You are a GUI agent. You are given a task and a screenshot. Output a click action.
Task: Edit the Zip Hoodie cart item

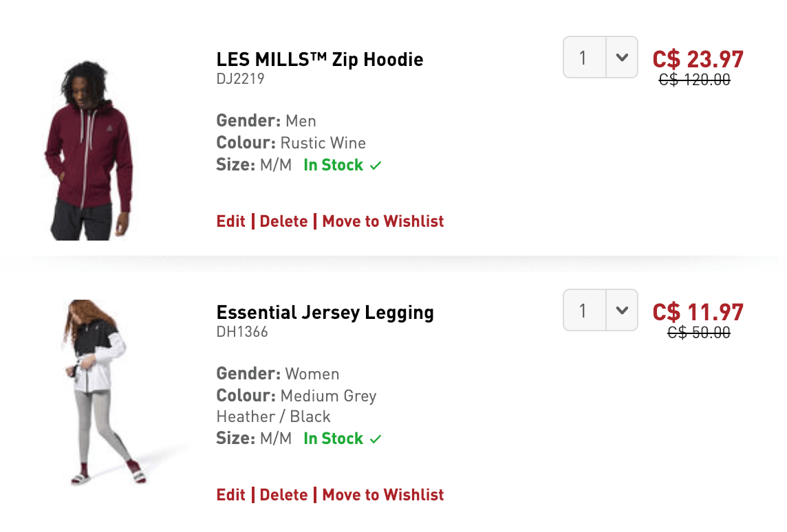click(x=231, y=221)
